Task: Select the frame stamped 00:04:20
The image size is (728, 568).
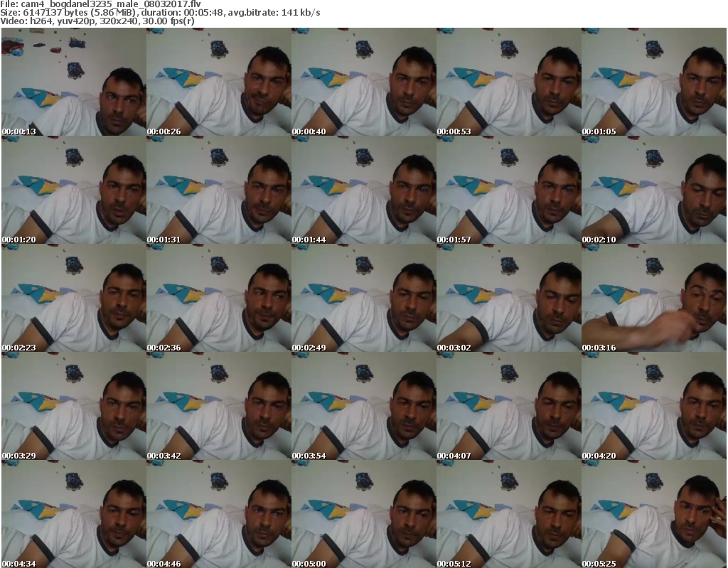Action: [654, 406]
